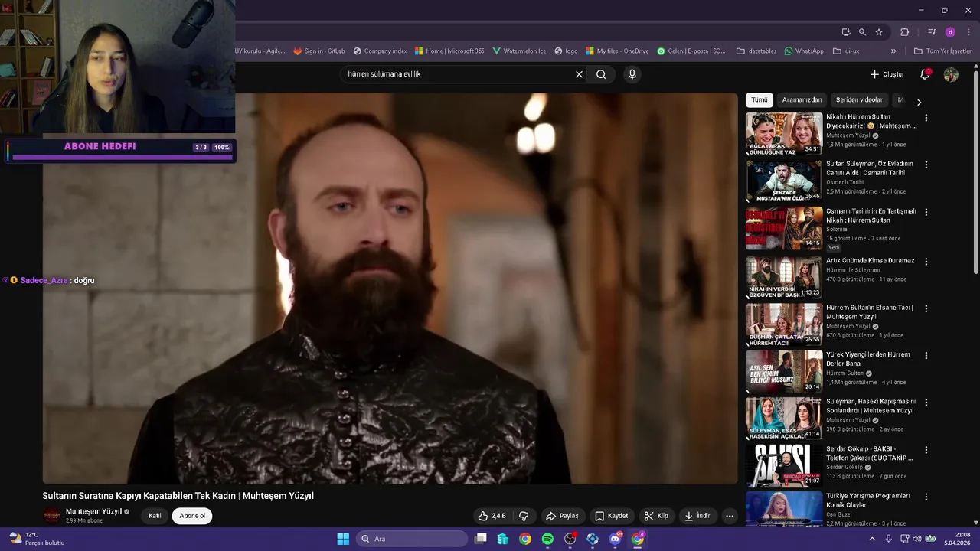Open Türkiye Yarışma Programları Komik Olaylar title
Image resolution: width=980 pixels, height=551 pixels.
(868, 500)
